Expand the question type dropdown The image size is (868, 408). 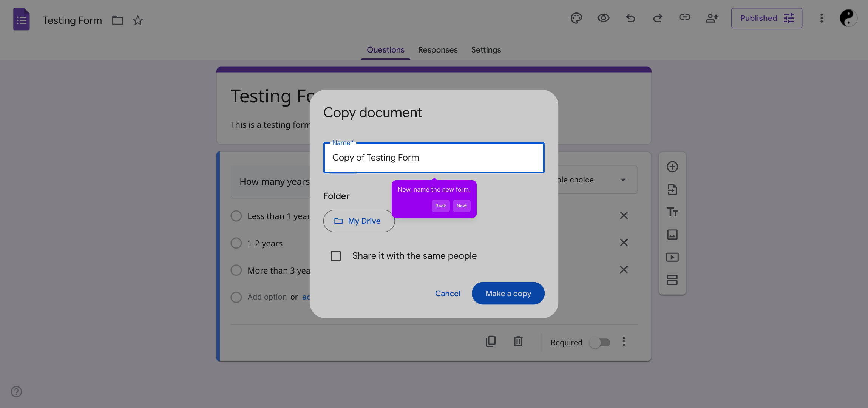[x=623, y=180]
